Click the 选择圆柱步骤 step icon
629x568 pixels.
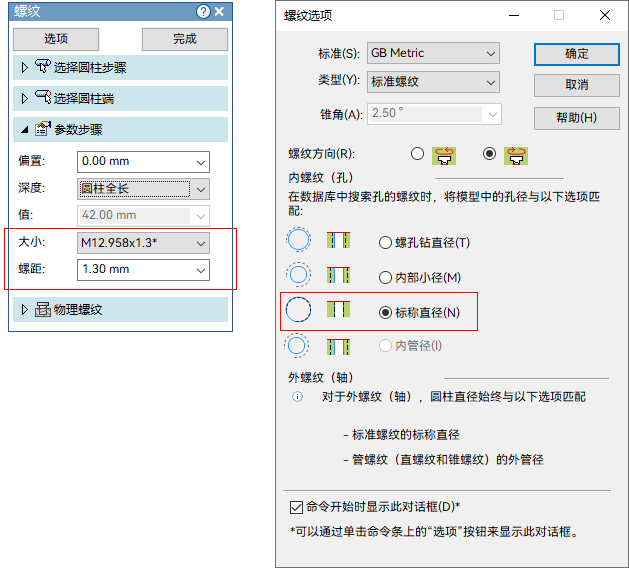click(x=43, y=66)
